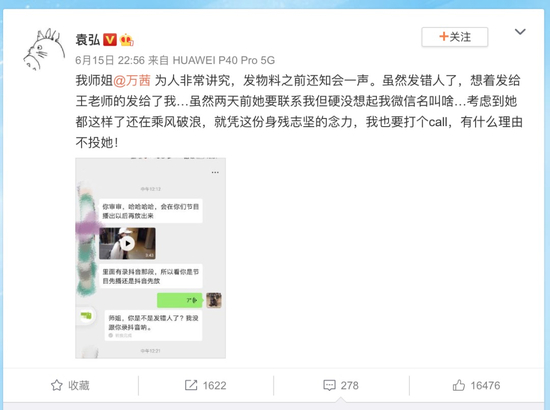Click the comment bubble icon
Image resolution: width=550 pixels, height=410 pixels.
329,385
